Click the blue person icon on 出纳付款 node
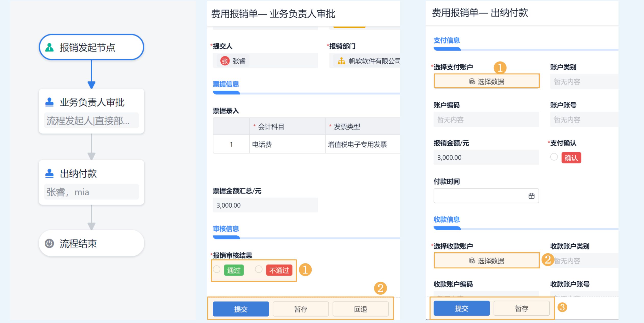 (x=49, y=173)
